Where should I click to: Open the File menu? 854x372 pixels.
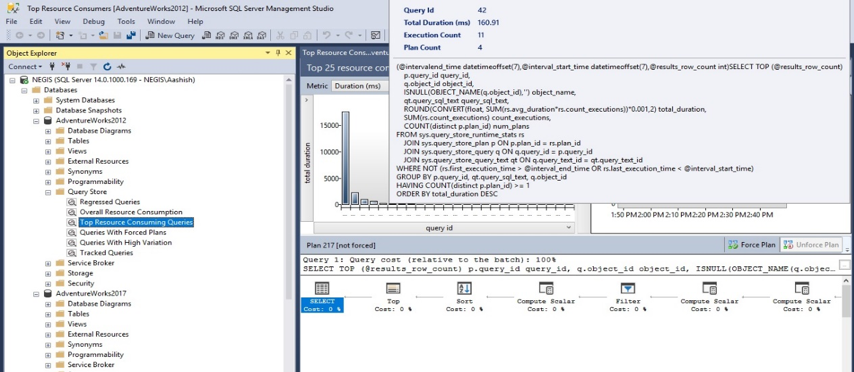click(x=11, y=21)
